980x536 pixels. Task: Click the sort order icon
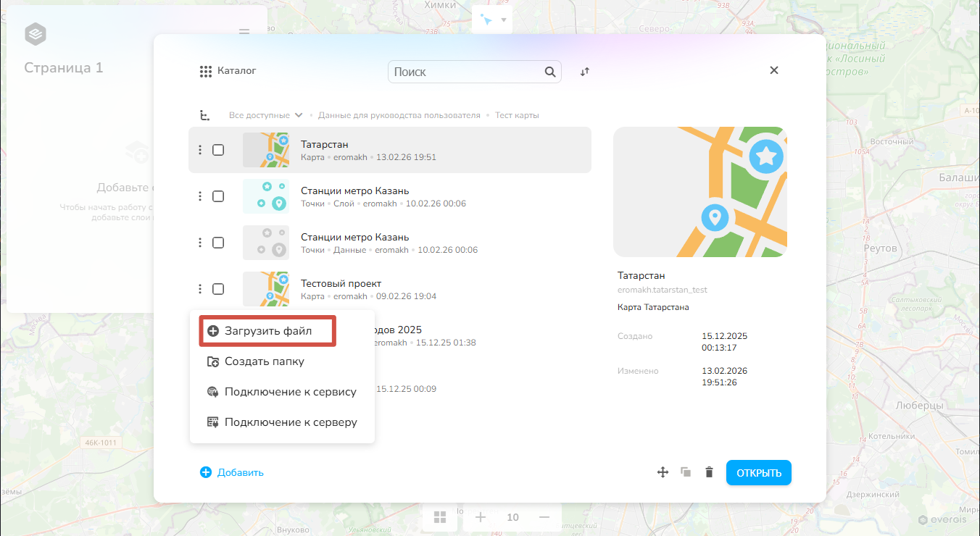point(585,72)
